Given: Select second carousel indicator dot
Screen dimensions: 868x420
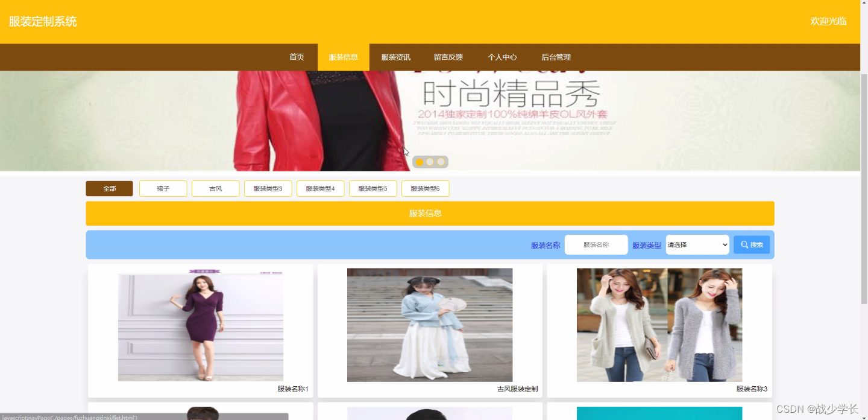Looking at the screenshot, I should 430,162.
